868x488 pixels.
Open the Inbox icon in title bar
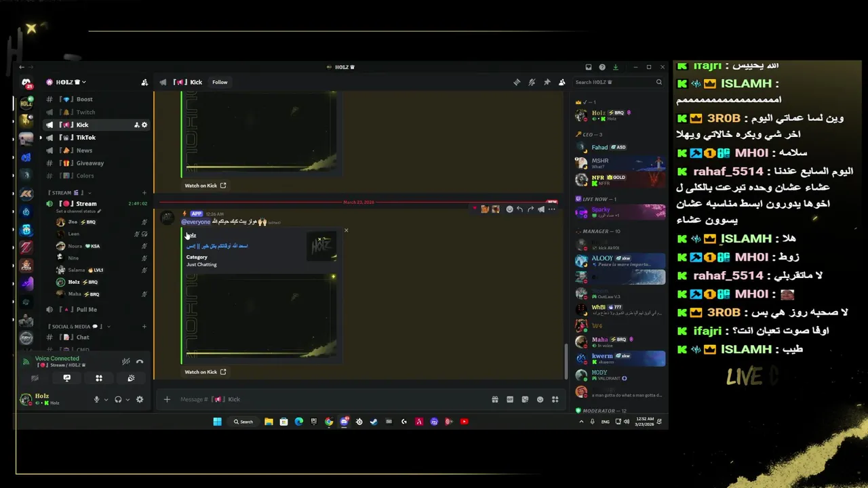coord(589,67)
